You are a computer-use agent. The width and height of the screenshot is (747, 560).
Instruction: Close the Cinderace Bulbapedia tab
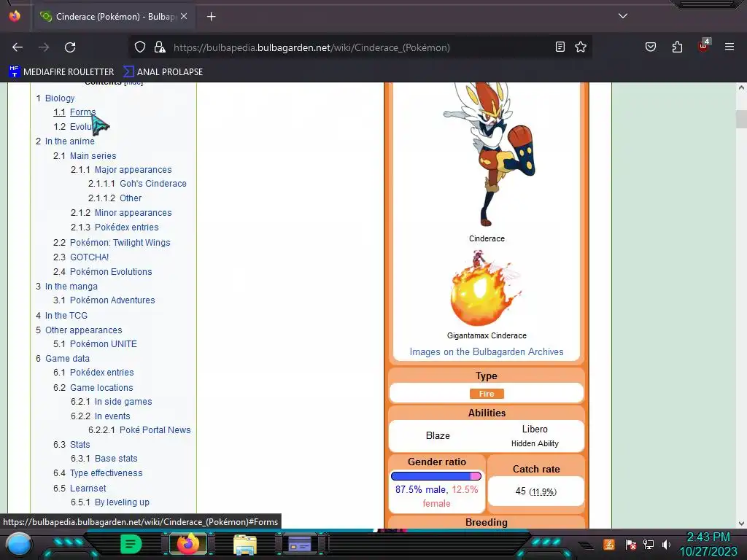184,16
